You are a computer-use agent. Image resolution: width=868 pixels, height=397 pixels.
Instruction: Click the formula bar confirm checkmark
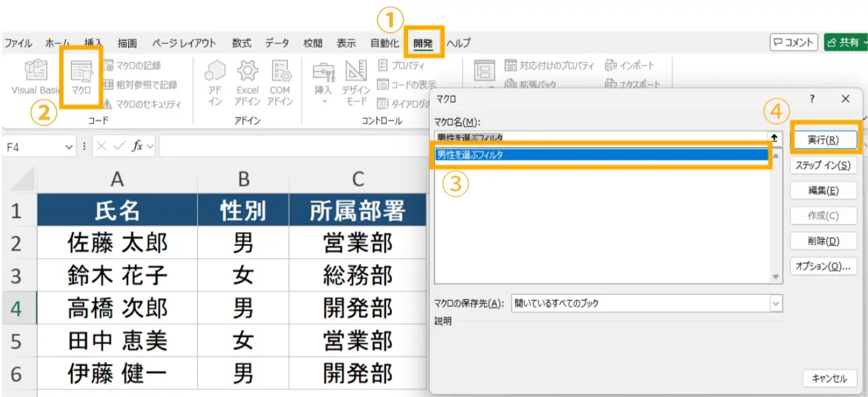coord(118,146)
